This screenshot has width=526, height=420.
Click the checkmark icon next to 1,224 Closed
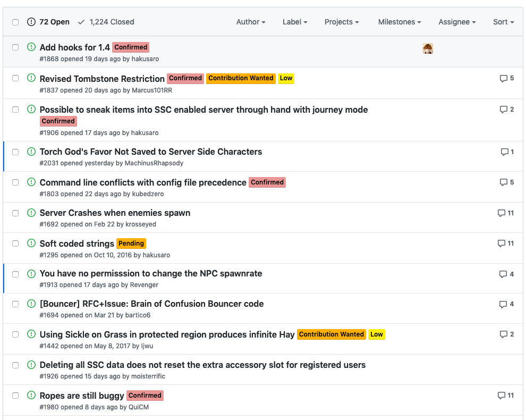pyautogui.click(x=81, y=22)
